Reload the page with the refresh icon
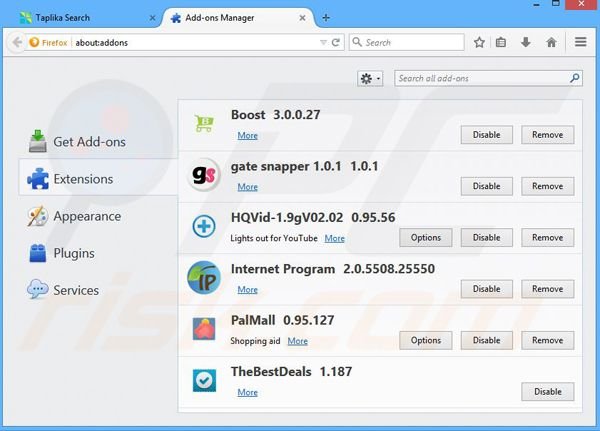The width and height of the screenshot is (600, 431). point(336,42)
